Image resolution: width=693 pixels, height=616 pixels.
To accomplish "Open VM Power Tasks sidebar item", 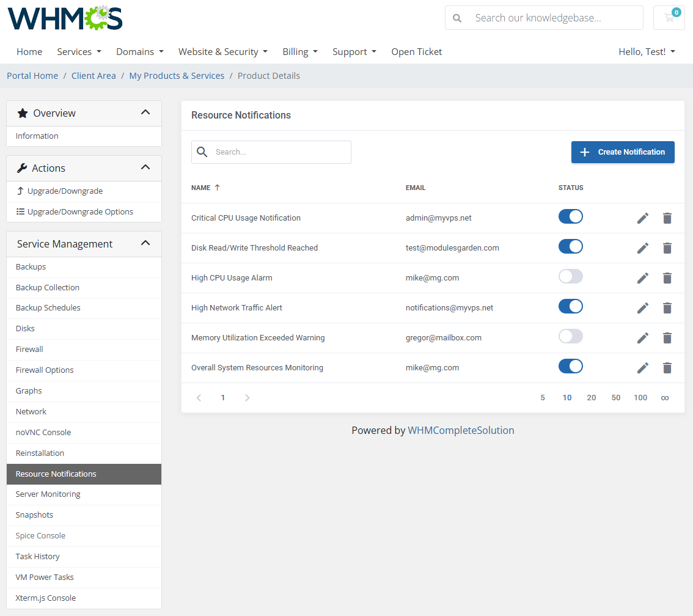I will [x=84, y=577].
